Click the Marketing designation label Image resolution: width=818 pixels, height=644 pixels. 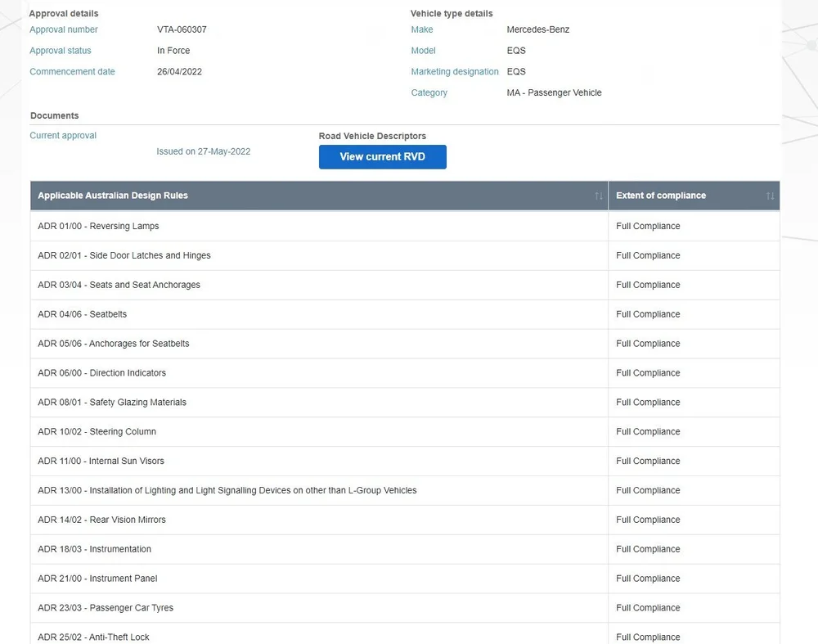pos(455,71)
